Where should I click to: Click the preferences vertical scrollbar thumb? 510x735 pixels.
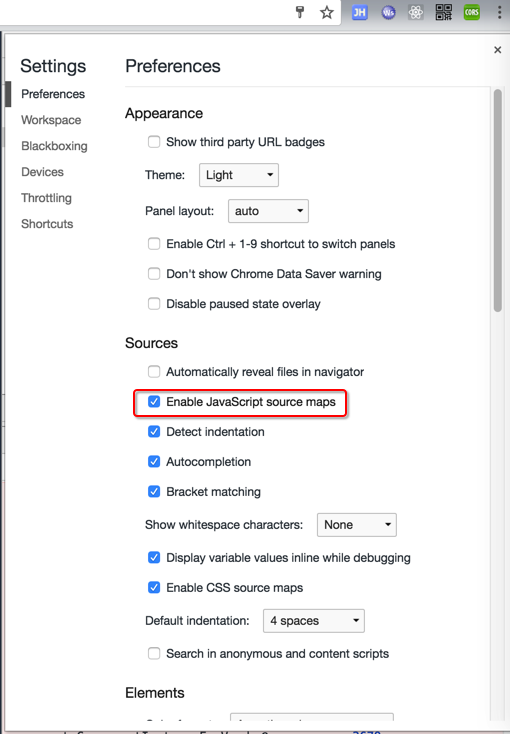coord(498,201)
